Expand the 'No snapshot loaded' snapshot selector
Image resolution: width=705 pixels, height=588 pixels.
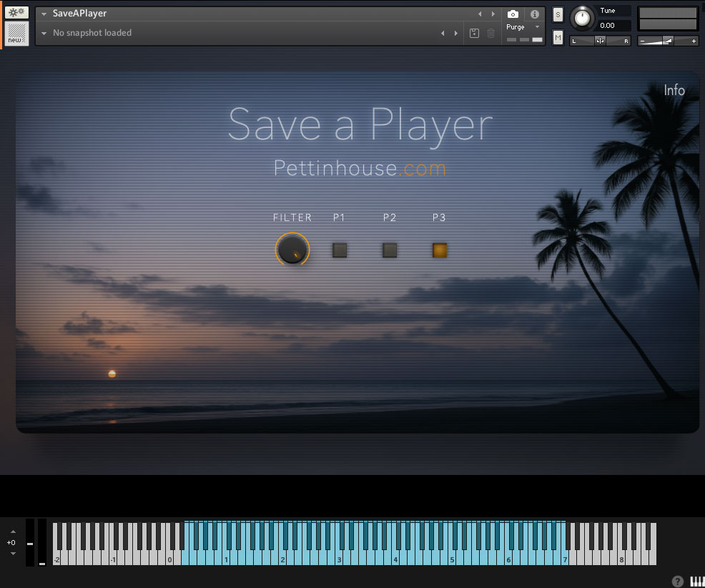tap(43, 32)
